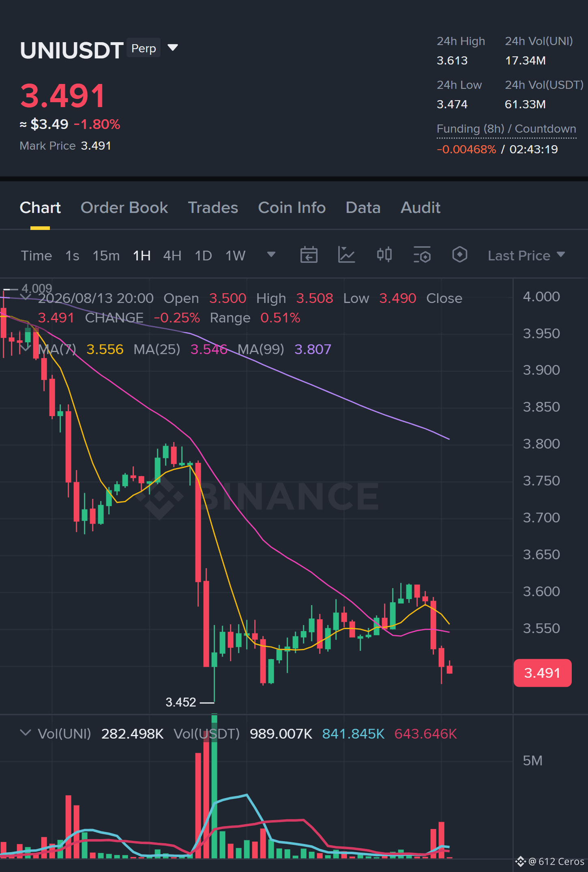This screenshot has height=872, width=588.
Task: Click the Perp contract type badge
Action: 144,48
